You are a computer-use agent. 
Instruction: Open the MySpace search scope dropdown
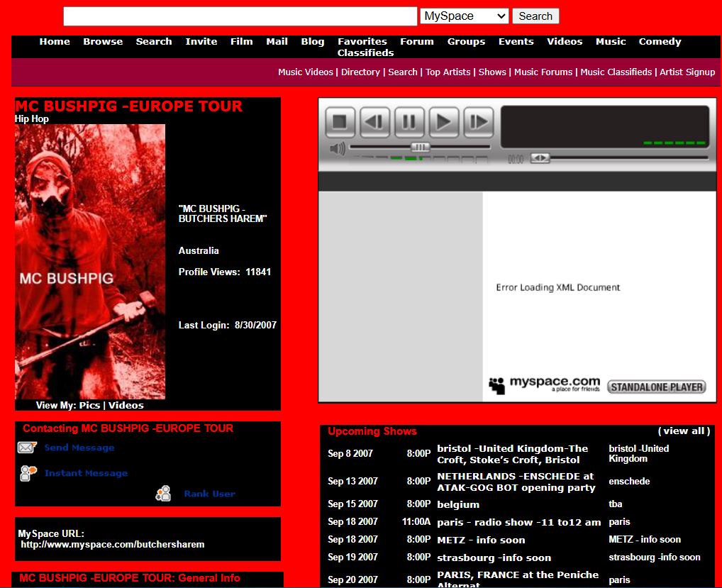click(464, 16)
